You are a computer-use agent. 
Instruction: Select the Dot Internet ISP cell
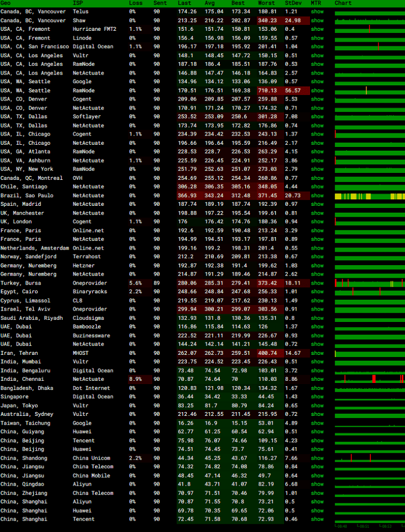(x=91, y=388)
